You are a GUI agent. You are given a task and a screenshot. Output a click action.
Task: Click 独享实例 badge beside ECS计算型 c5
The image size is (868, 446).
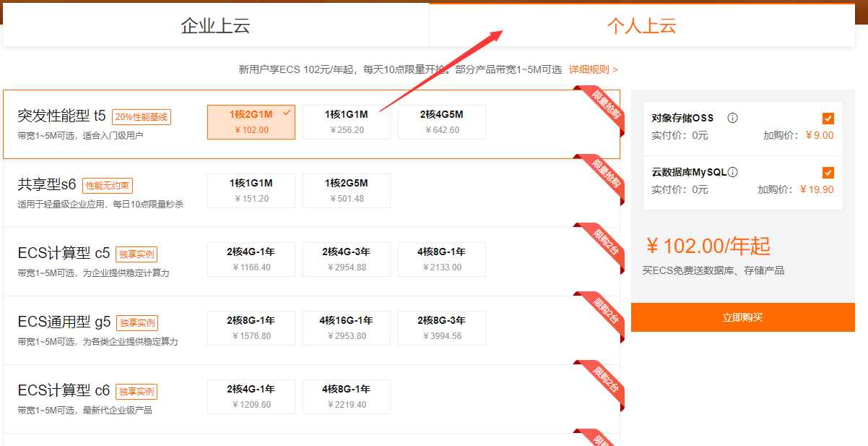point(136,254)
